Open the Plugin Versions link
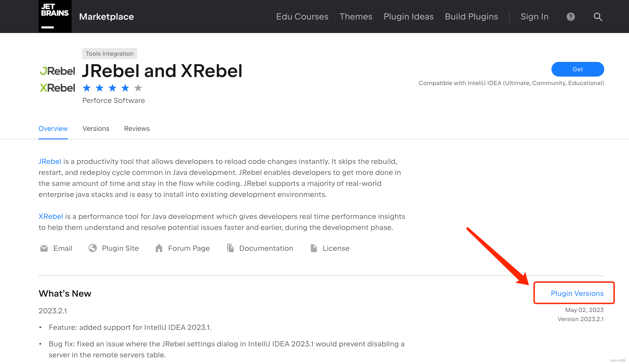This screenshot has height=364, width=629. click(x=577, y=293)
